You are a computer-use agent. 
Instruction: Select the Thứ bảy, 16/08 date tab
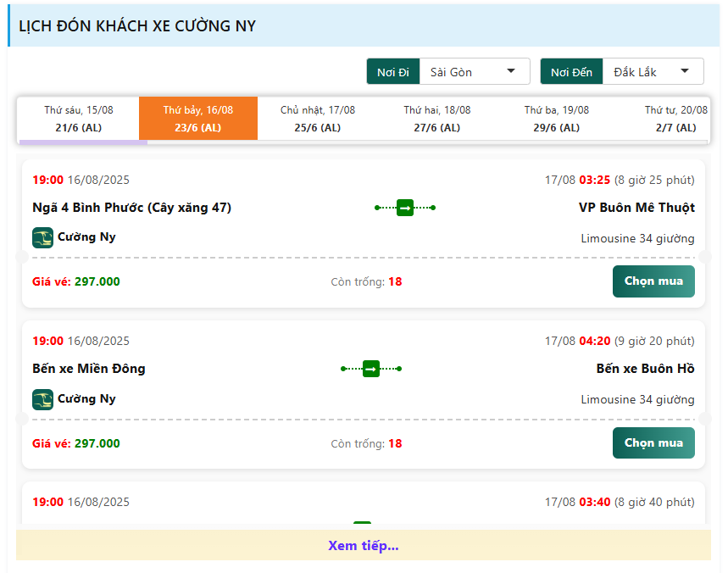click(x=198, y=119)
